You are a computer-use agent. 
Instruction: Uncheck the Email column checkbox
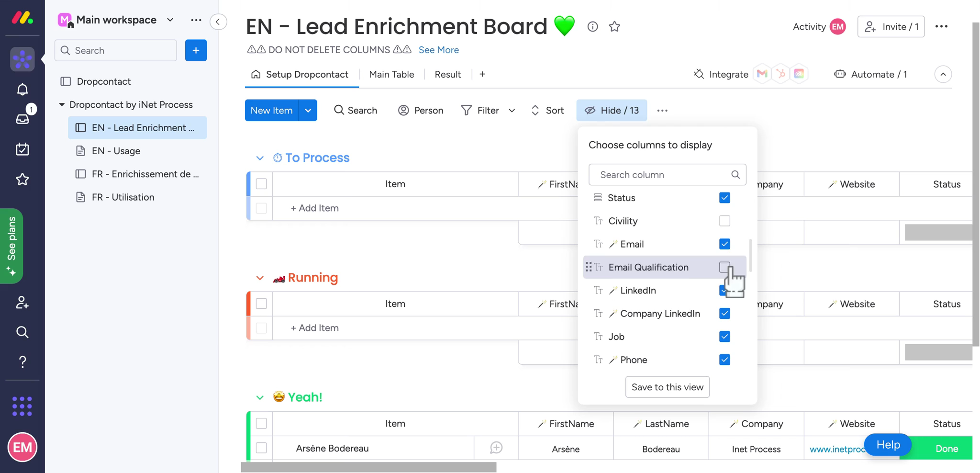click(724, 244)
